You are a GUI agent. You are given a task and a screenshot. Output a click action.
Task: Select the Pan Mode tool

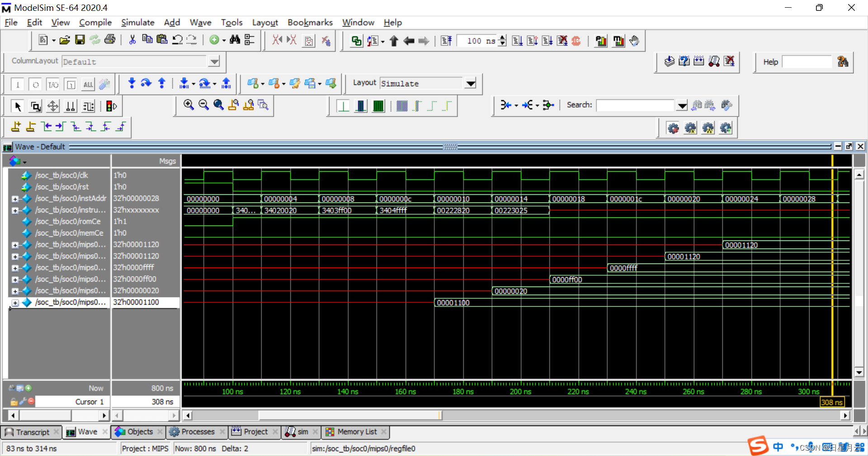pos(53,107)
